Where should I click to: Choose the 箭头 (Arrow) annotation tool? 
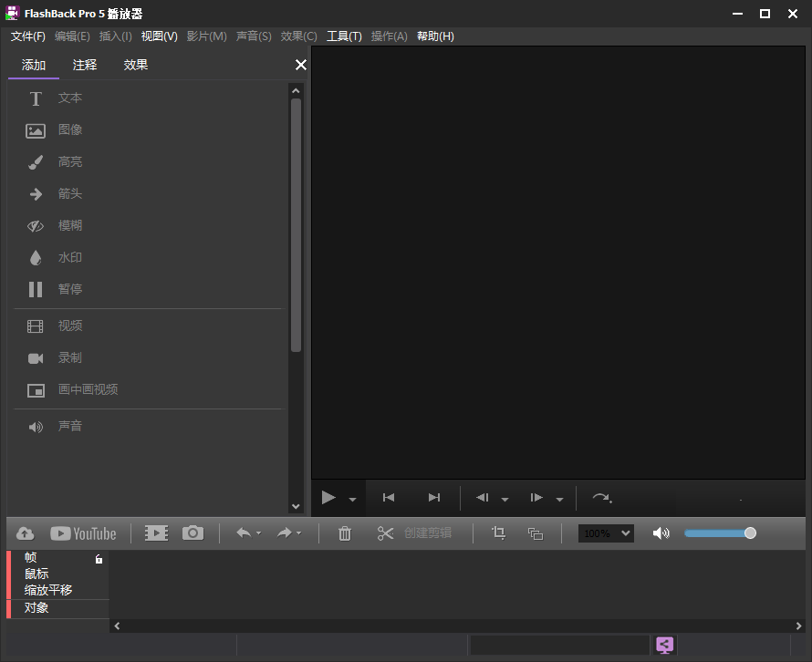[x=70, y=193]
